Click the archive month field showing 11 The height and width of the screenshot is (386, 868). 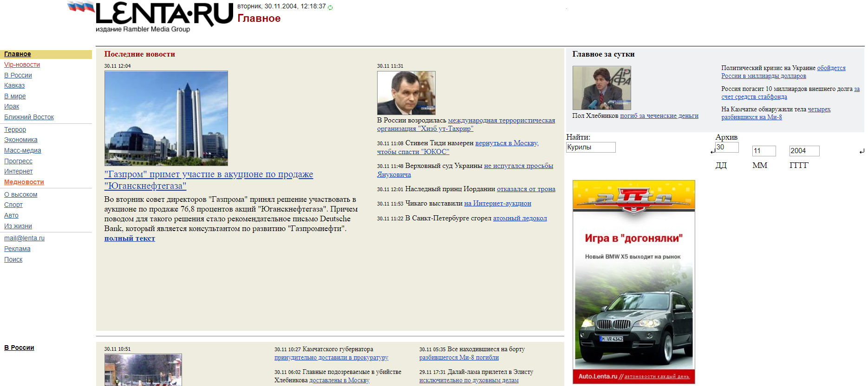[x=764, y=151]
